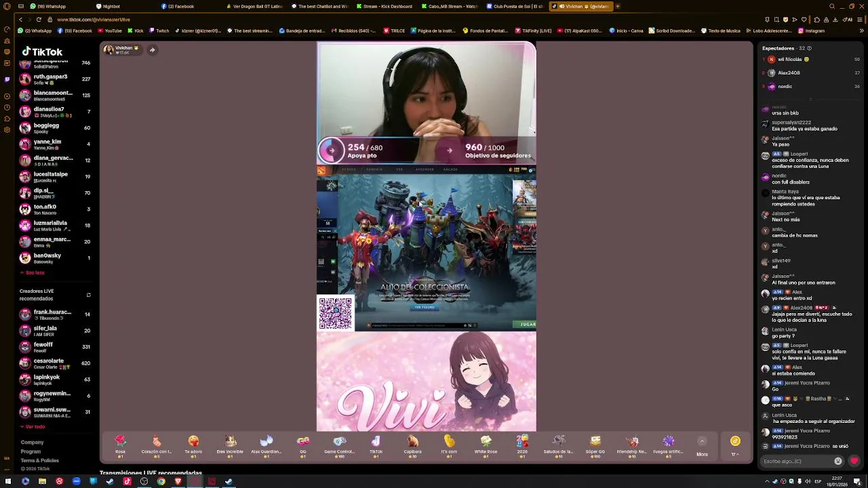Send the Alas Guardian gift
The width and height of the screenshot is (868, 488).
click(x=266, y=446)
